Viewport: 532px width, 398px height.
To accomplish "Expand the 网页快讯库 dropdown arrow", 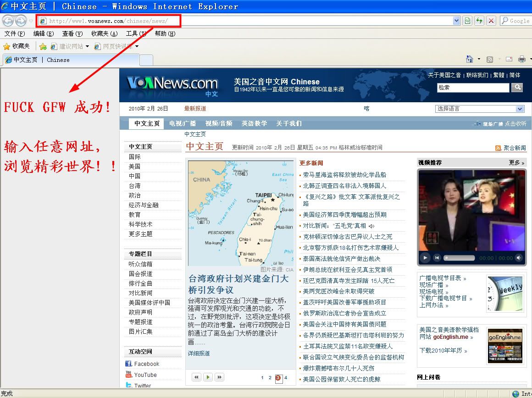I will (x=137, y=46).
